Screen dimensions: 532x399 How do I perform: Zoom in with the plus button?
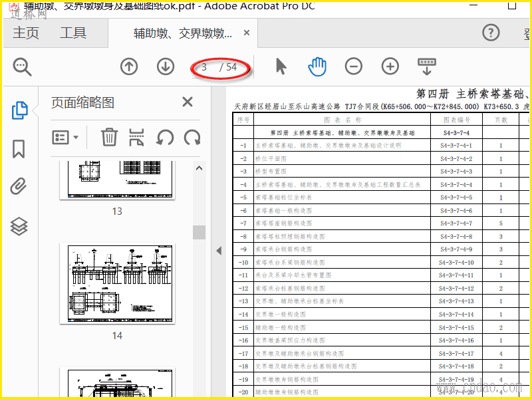tap(390, 66)
